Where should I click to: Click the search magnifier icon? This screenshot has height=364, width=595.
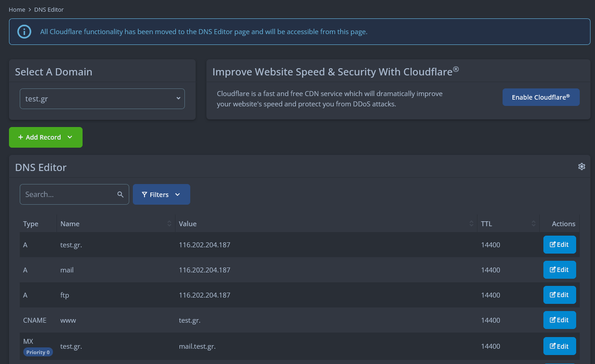point(120,194)
